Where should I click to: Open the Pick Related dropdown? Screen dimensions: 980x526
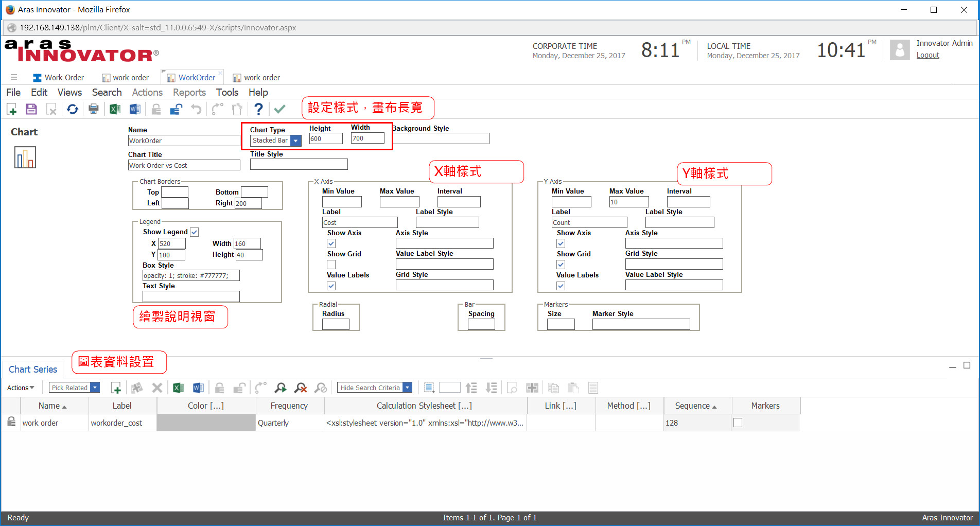point(95,388)
